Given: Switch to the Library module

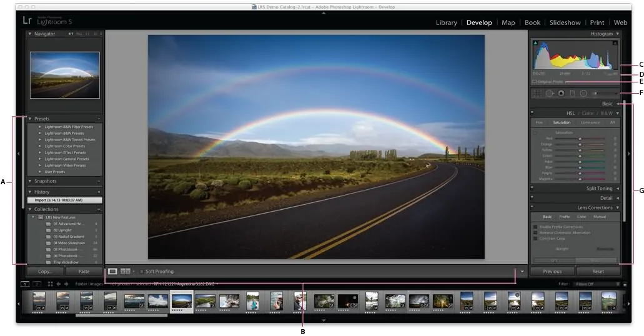Looking at the screenshot, I should 446,22.
